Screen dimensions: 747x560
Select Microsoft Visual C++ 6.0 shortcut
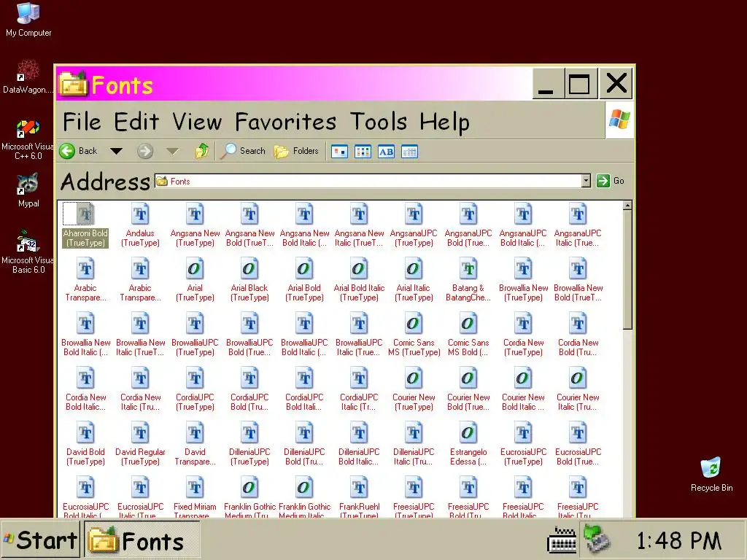point(28,128)
